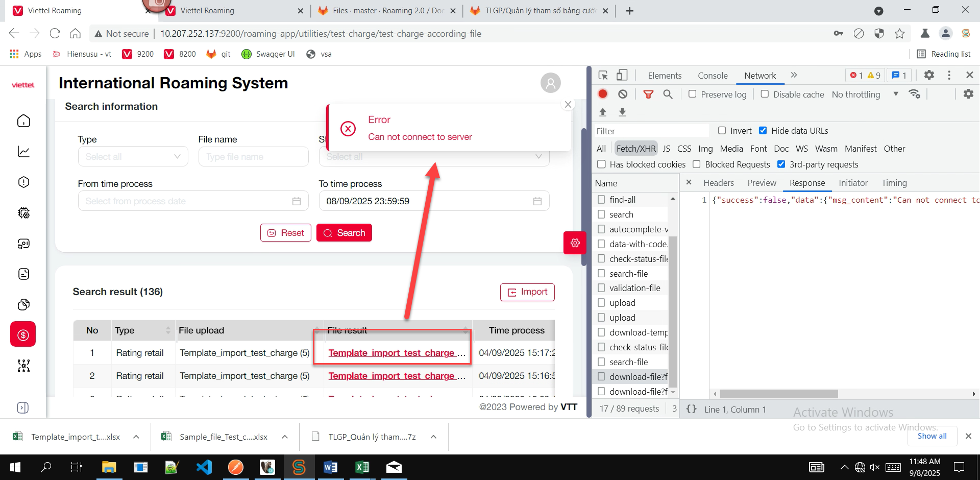The width and height of the screenshot is (980, 480).
Task: Open the DevTools inspect element picker
Action: pos(603,75)
